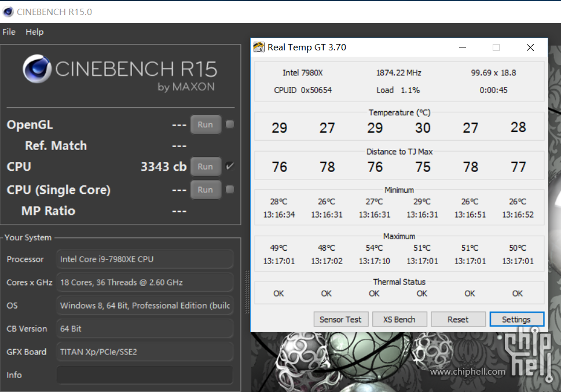Click the CPUID 0x50654 text
Viewport: 561px width, 392px height.
[x=303, y=90]
